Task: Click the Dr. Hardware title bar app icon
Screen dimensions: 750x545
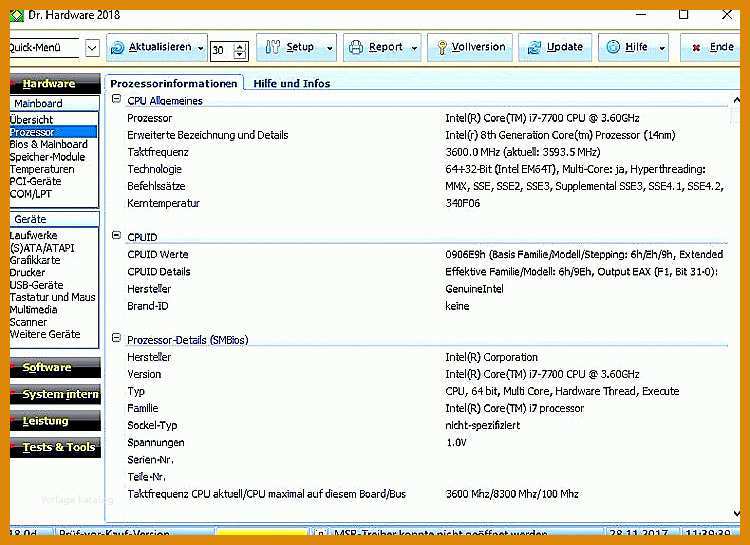Action: 17,15
